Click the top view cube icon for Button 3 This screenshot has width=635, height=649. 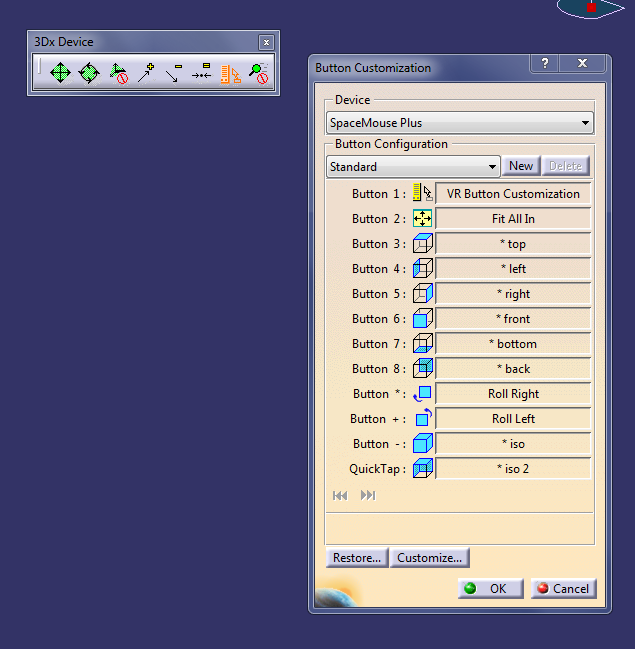[423, 243]
